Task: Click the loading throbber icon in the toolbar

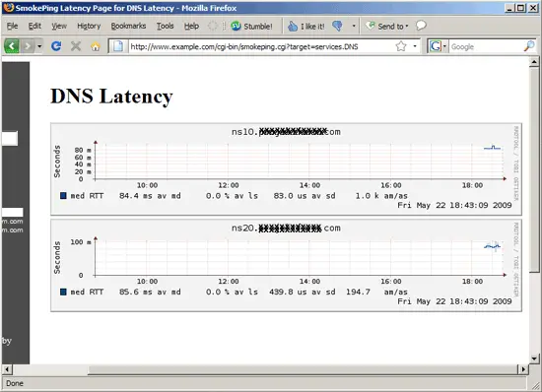Action: point(213,26)
